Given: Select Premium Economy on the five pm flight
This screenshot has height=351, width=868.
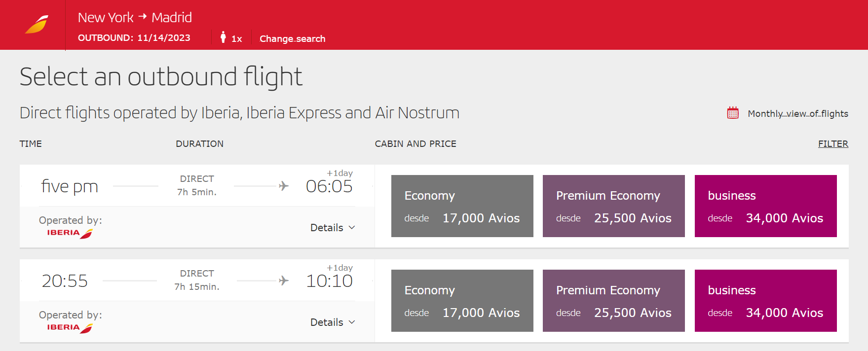Looking at the screenshot, I should click(613, 206).
